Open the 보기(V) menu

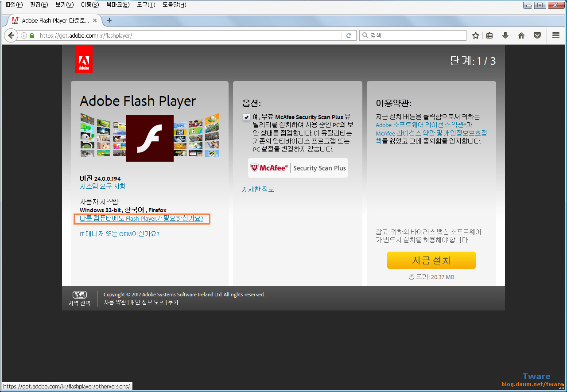65,5
